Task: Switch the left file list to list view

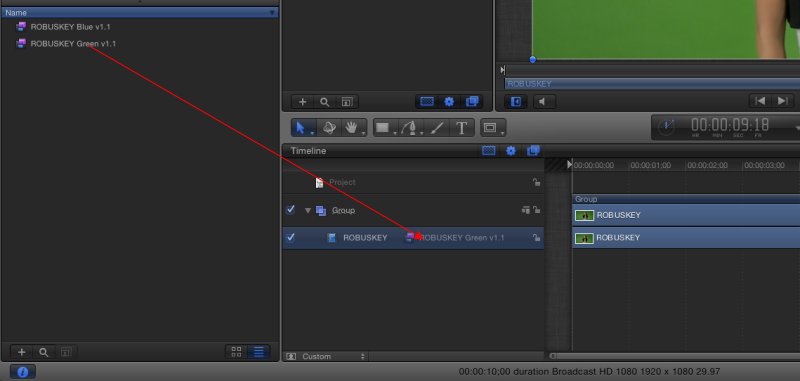Action: pyautogui.click(x=259, y=351)
